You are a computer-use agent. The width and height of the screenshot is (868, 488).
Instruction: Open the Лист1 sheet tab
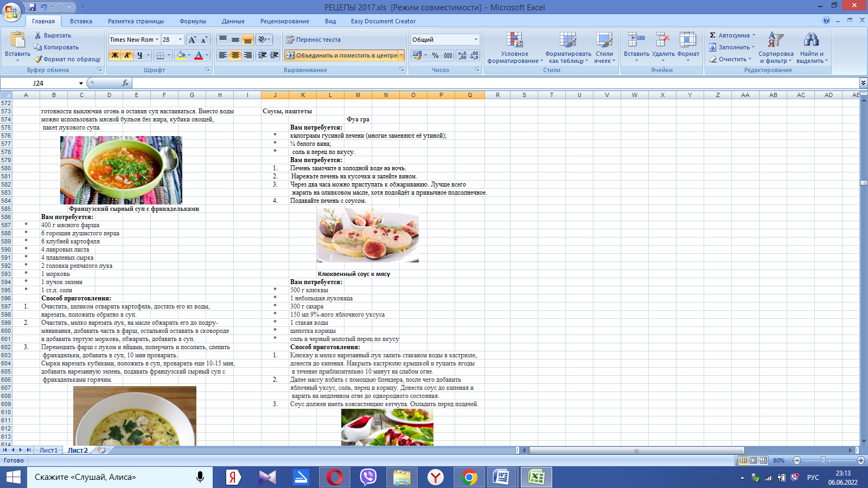pyautogui.click(x=48, y=450)
